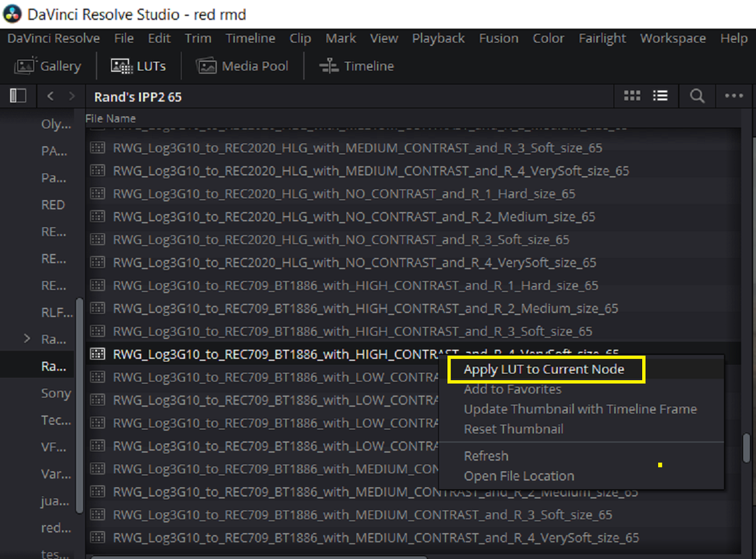
Task: Open the Fusion menu
Action: click(499, 38)
